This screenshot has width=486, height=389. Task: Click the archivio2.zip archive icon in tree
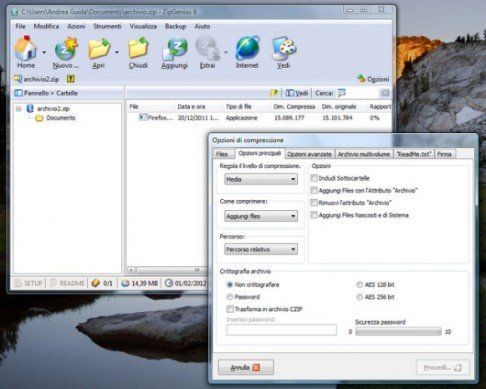pyautogui.click(x=30, y=108)
